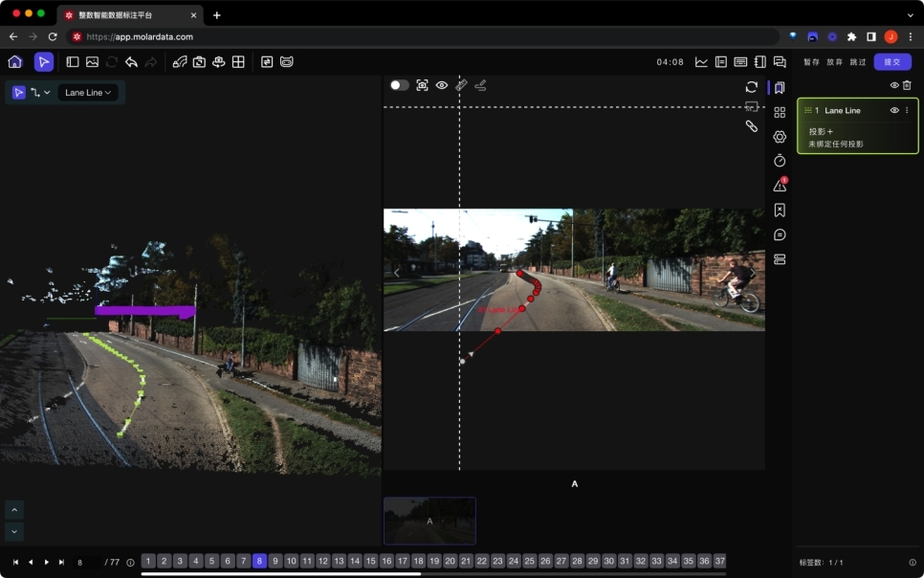Viewport: 924px width, 578px height.
Task: Click the 提交 submit button
Action: coord(892,62)
